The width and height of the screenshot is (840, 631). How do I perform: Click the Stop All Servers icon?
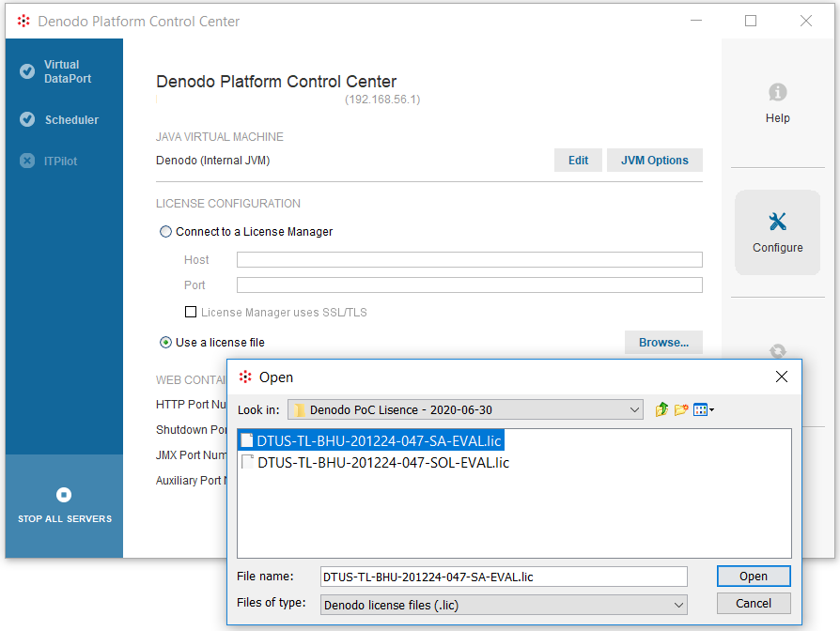(64, 495)
